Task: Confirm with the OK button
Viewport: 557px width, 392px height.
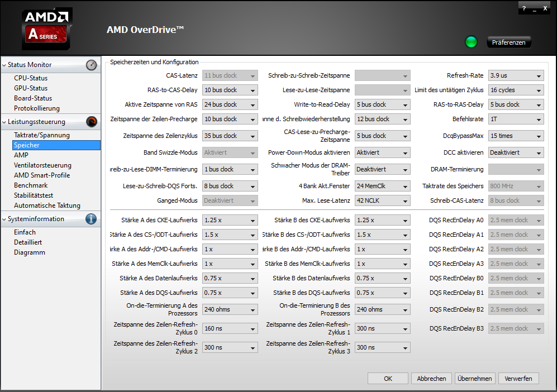Action: (388, 379)
